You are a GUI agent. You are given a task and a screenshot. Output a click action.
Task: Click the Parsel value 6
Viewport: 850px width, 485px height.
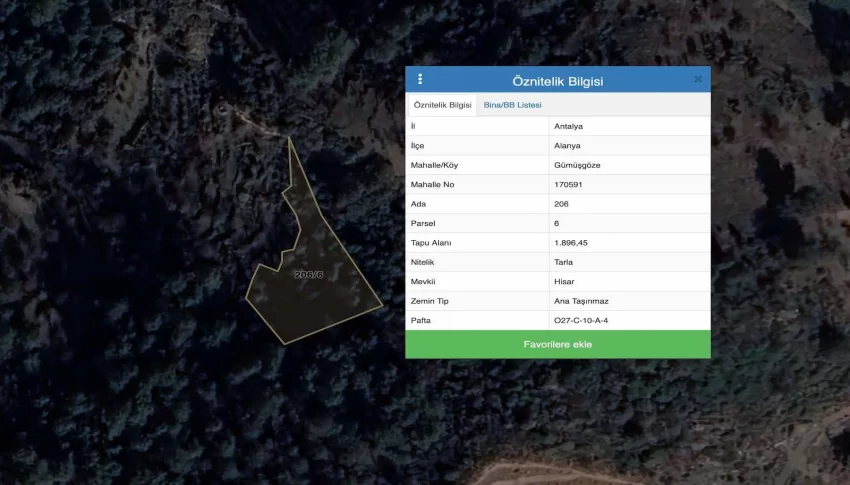tap(556, 223)
